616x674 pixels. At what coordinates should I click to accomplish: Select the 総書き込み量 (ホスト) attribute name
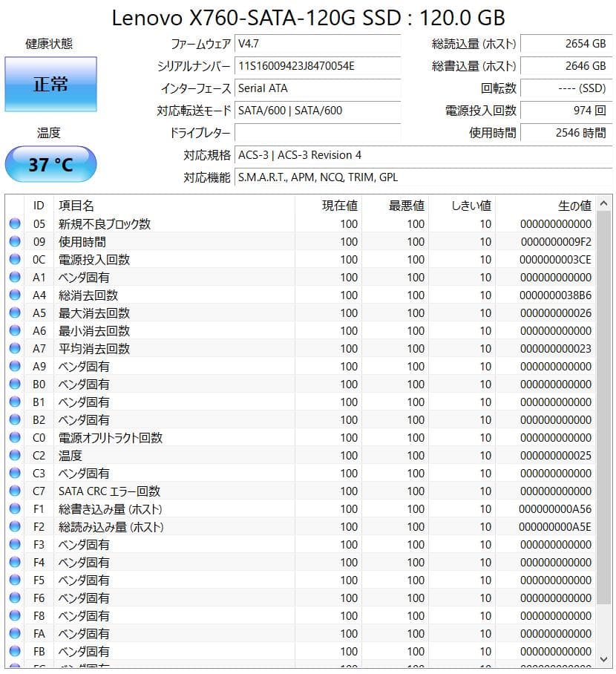(x=111, y=509)
